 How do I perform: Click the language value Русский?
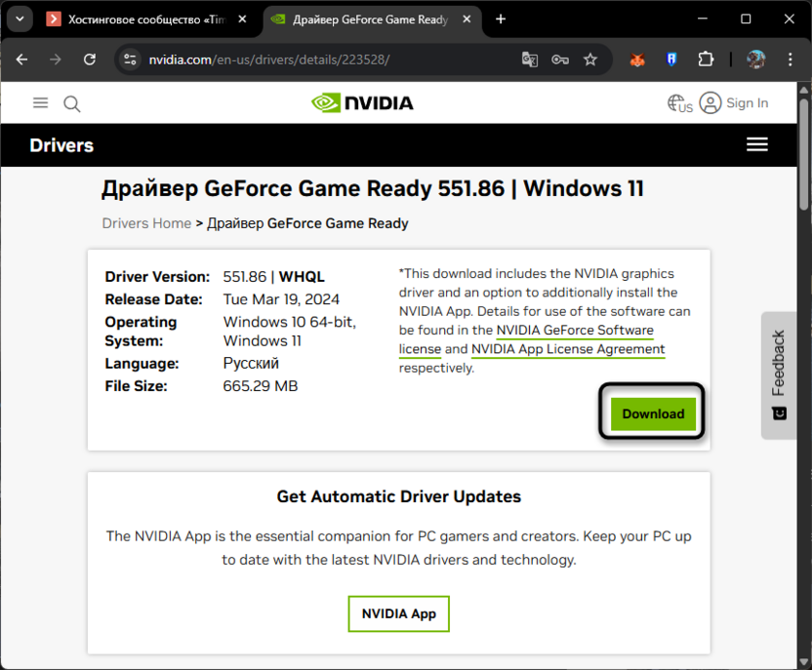coord(251,363)
